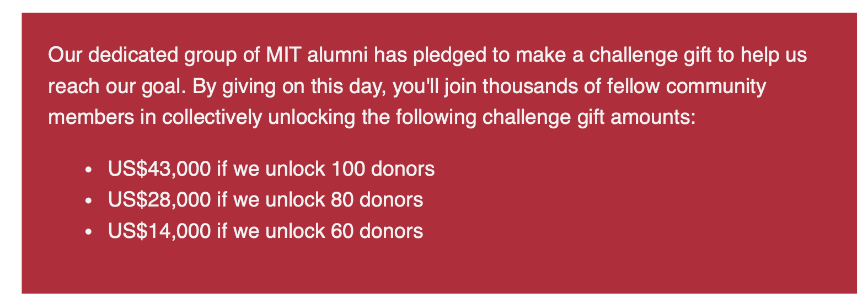This screenshot has width=868, height=304.
Task: Click the "US$28,000" amount text
Action: click(159, 199)
